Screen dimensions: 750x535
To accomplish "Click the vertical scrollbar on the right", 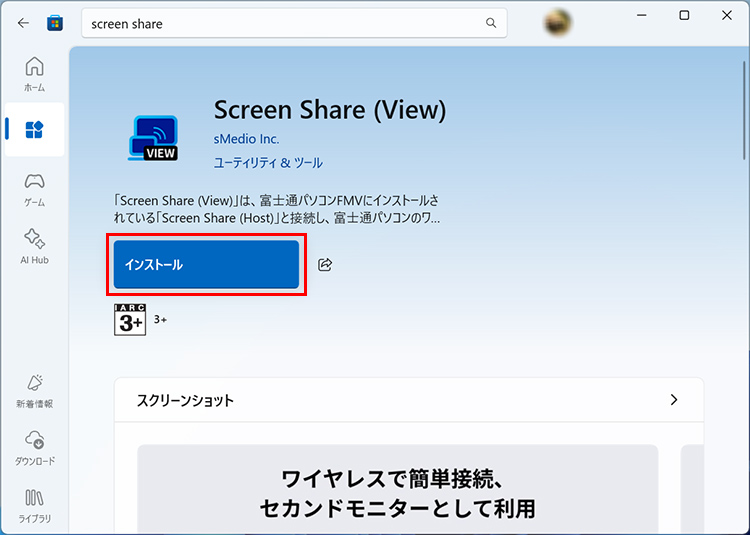I will click(x=744, y=110).
